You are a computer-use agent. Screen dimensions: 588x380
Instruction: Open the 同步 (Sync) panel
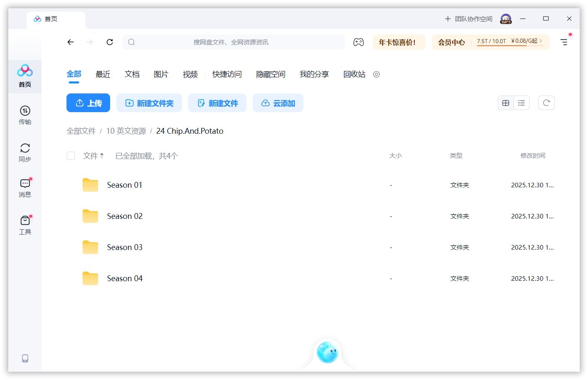[x=25, y=152]
